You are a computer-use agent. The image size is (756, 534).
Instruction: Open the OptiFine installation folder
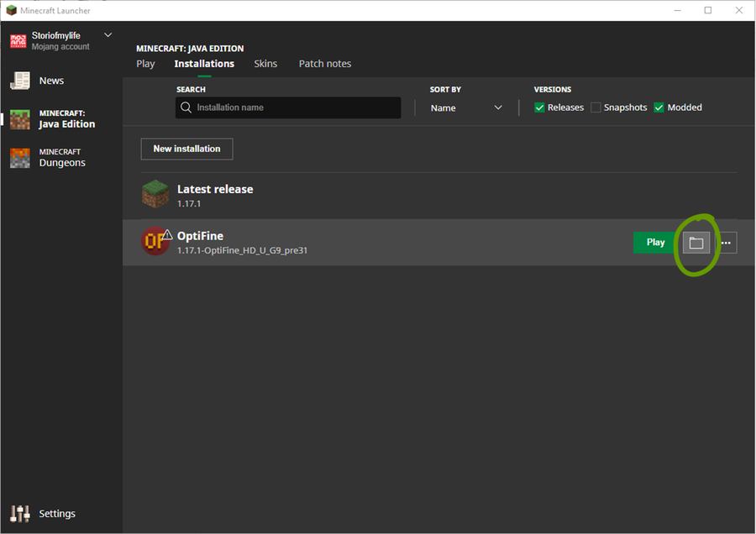pos(696,243)
